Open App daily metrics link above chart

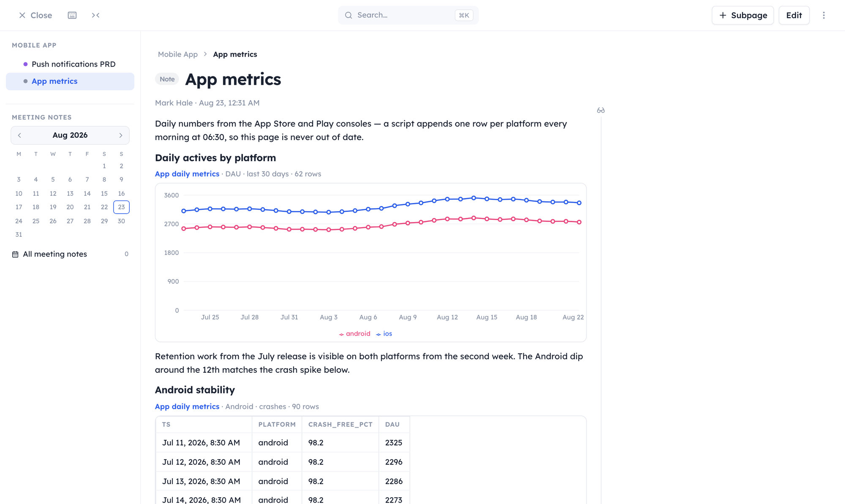[187, 174]
